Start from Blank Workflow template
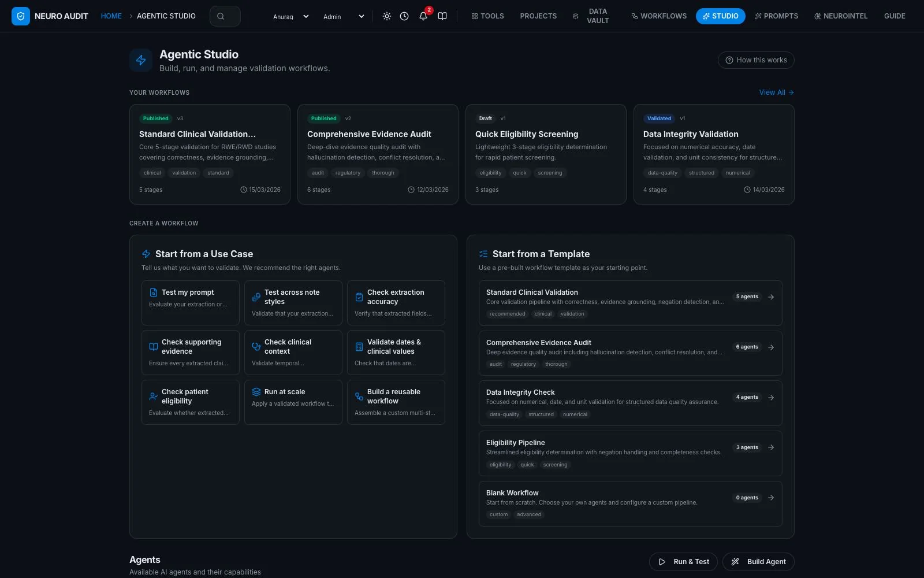 pyautogui.click(x=631, y=503)
